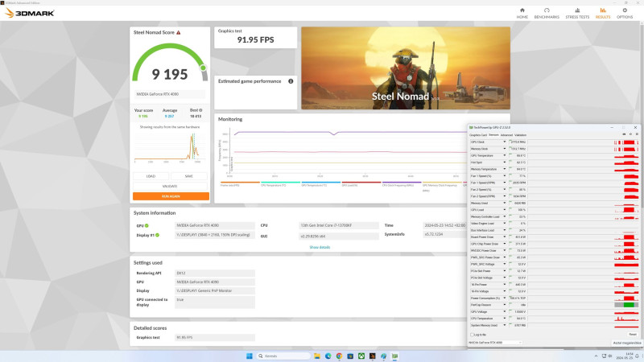The height and width of the screenshot is (362, 644).
Task: Open the Memory Used sensor dropdown
Action: (x=505, y=204)
